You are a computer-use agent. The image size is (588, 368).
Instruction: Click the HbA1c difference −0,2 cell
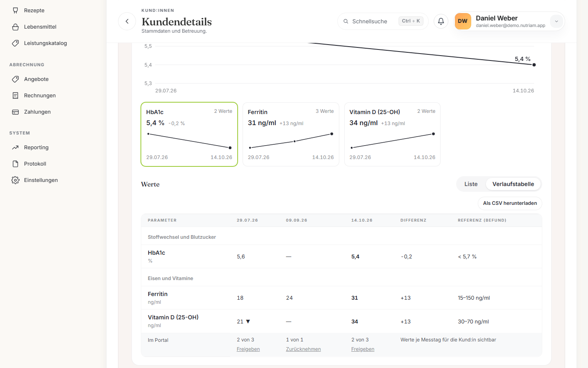[x=406, y=257]
